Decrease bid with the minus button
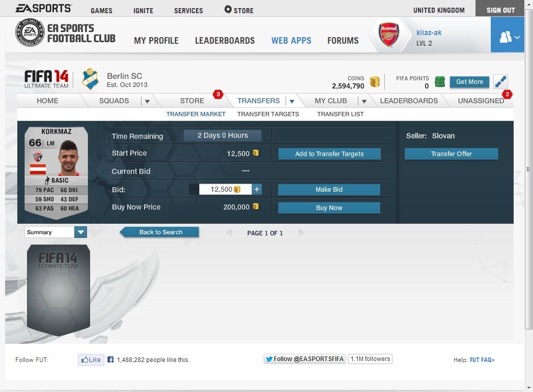This screenshot has width=533, height=392. [x=194, y=189]
